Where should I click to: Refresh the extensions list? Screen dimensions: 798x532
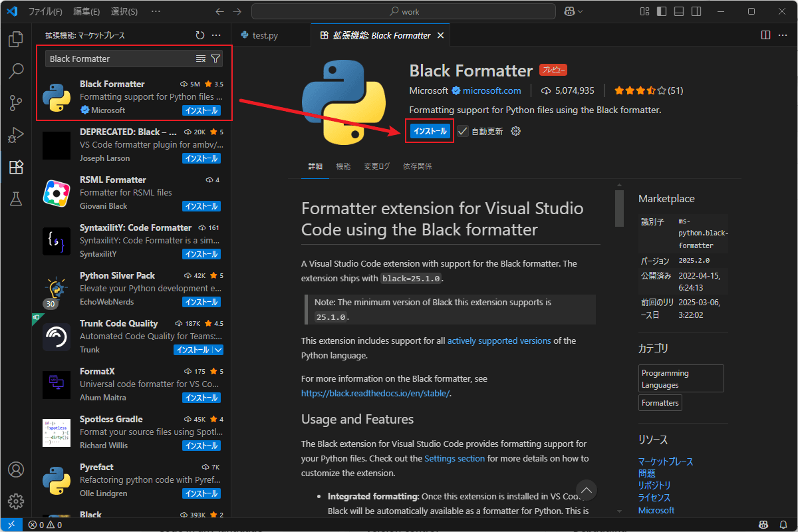[199, 35]
